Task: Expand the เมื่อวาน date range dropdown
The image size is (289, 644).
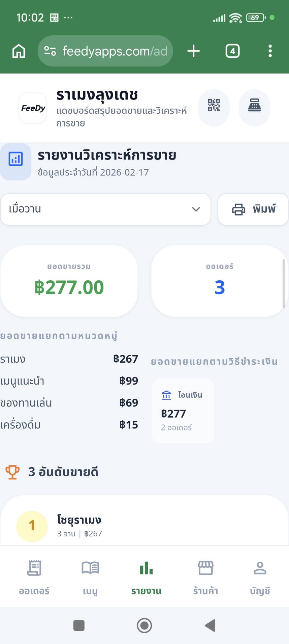Action: click(105, 209)
